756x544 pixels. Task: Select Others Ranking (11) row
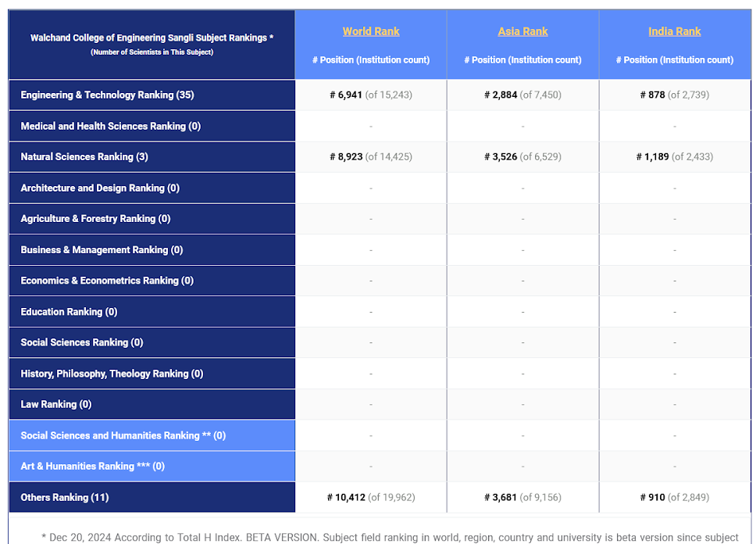tap(65, 497)
